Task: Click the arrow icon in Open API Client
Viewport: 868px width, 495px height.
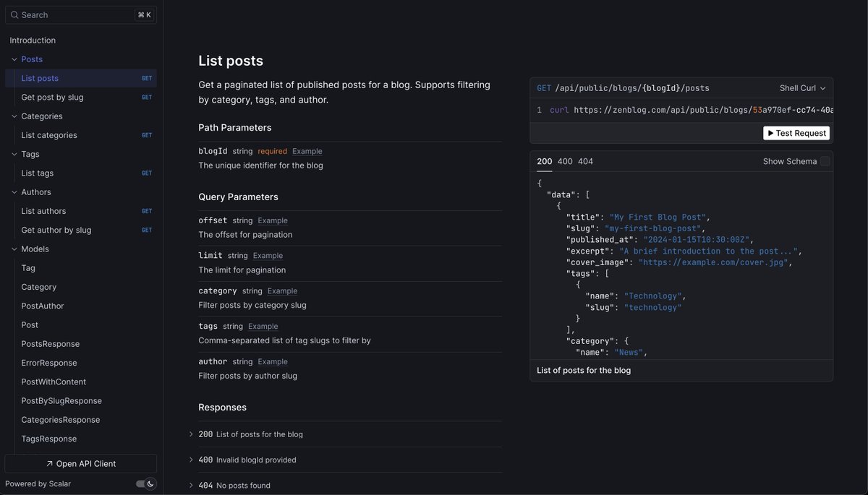Action: coord(49,464)
